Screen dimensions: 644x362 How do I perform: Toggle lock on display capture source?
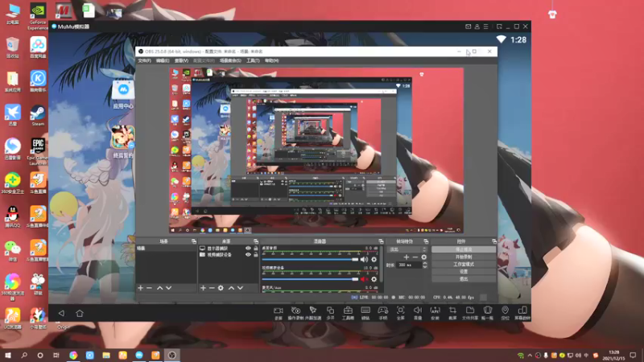point(255,249)
